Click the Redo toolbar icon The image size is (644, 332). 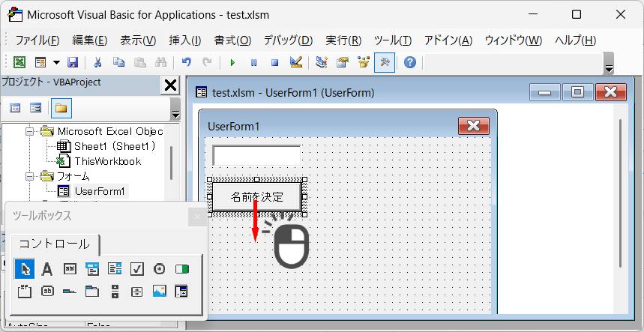click(208, 62)
